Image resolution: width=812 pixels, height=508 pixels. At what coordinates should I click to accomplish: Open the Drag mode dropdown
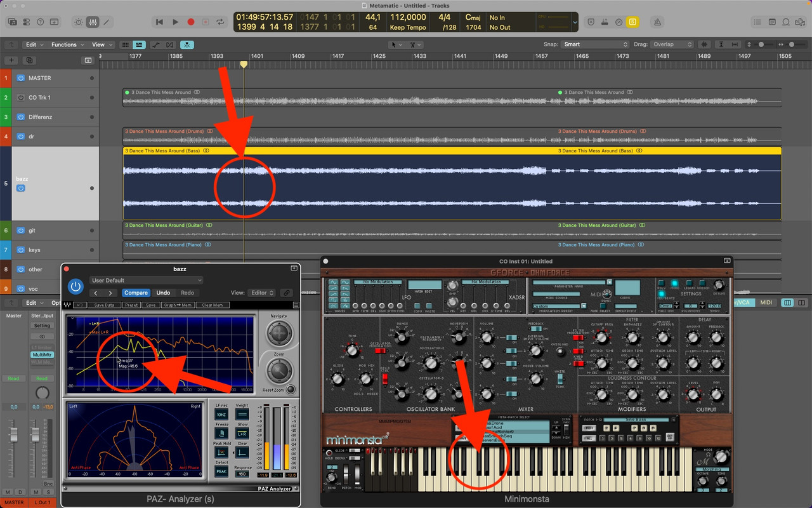[x=672, y=44]
